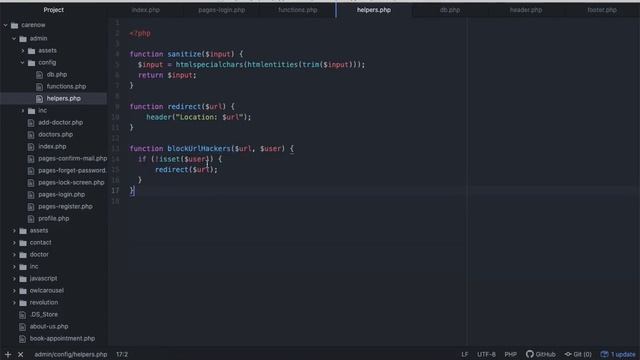
Task: Change the UTF-8 encoding selector
Action: [x=486, y=354]
